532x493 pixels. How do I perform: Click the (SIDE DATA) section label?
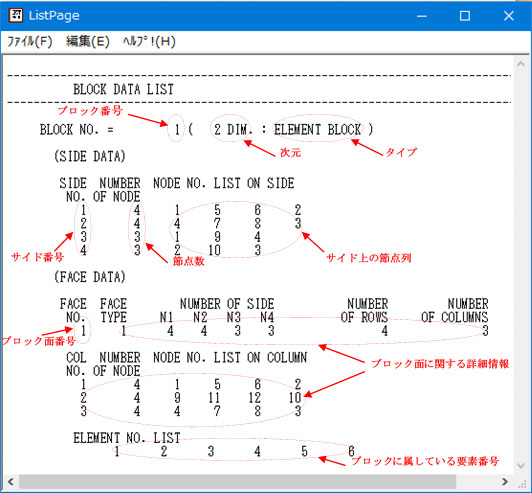pos(90,156)
